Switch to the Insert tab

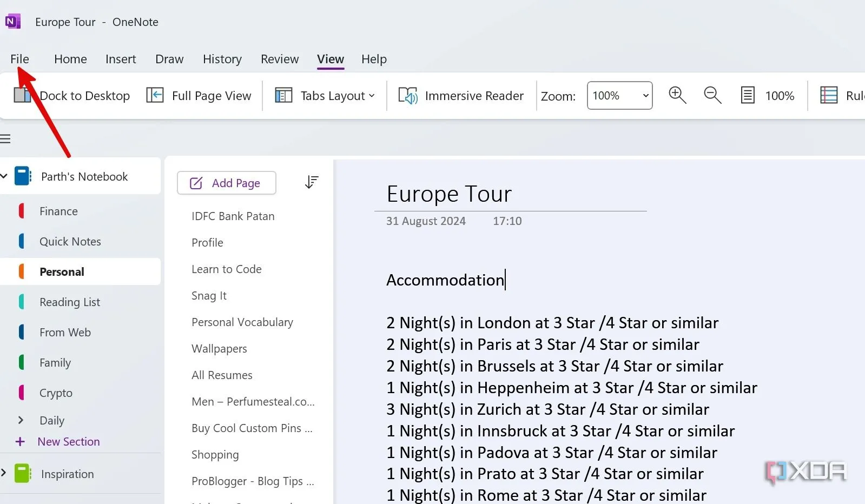(121, 59)
